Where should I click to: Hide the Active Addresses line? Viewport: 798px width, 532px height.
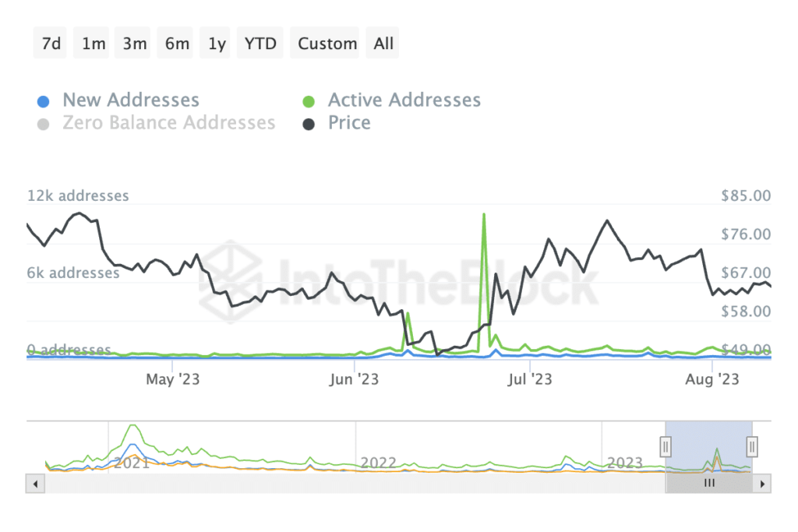[404, 100]
